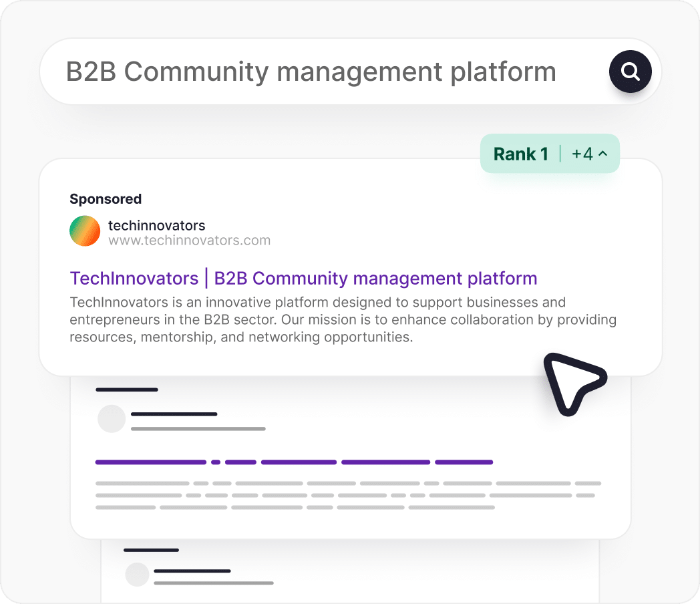The height and width of the screenshot is (604, 700).
Task: Click the techinnovators gradient logo
Action: (85, 231)
